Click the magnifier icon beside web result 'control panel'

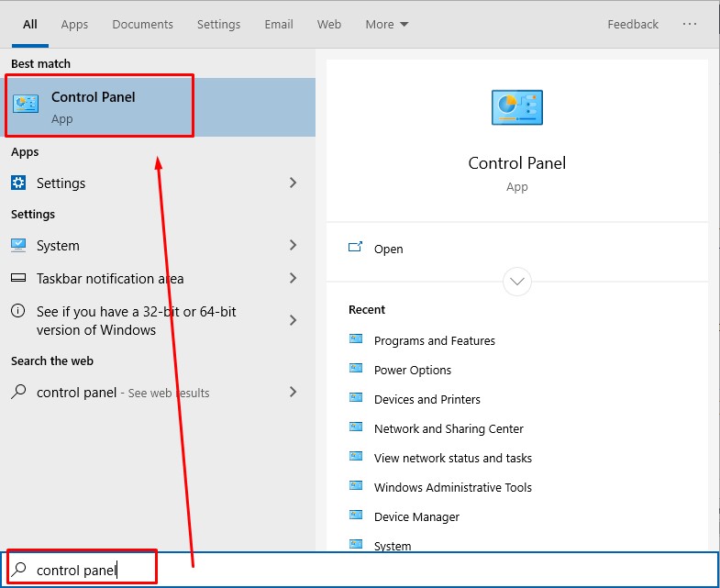[18, 392]
